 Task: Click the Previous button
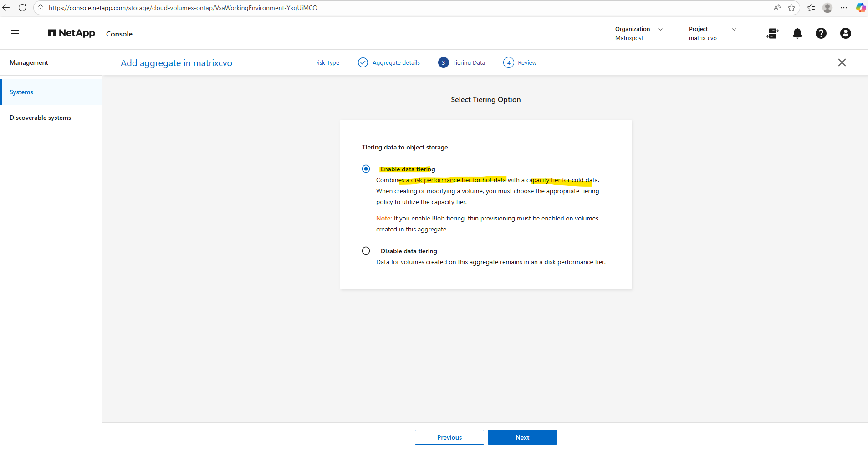click(449, 437)
